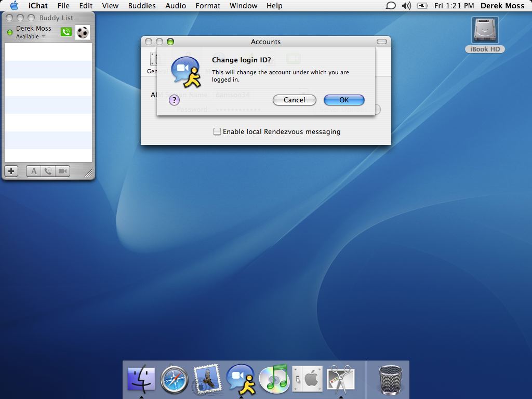Click the Derek Moss name in Buddy List
Screen dimensions: 532x399
pos(34,28)
